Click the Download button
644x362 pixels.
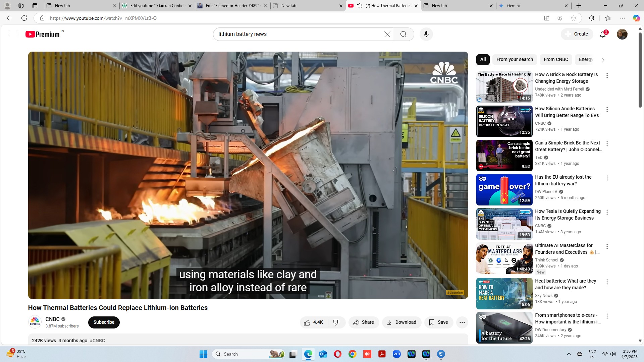click(x=401, y=322)
